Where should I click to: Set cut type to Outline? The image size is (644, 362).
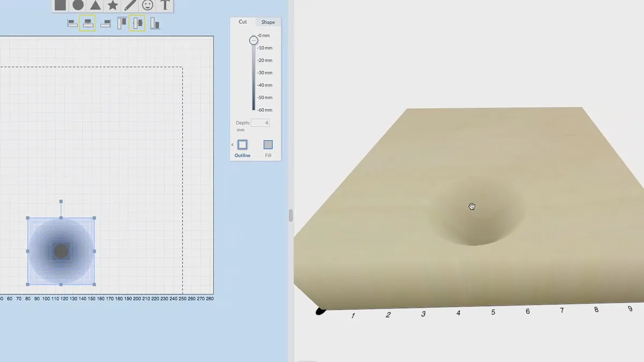[x=243, y=145]
